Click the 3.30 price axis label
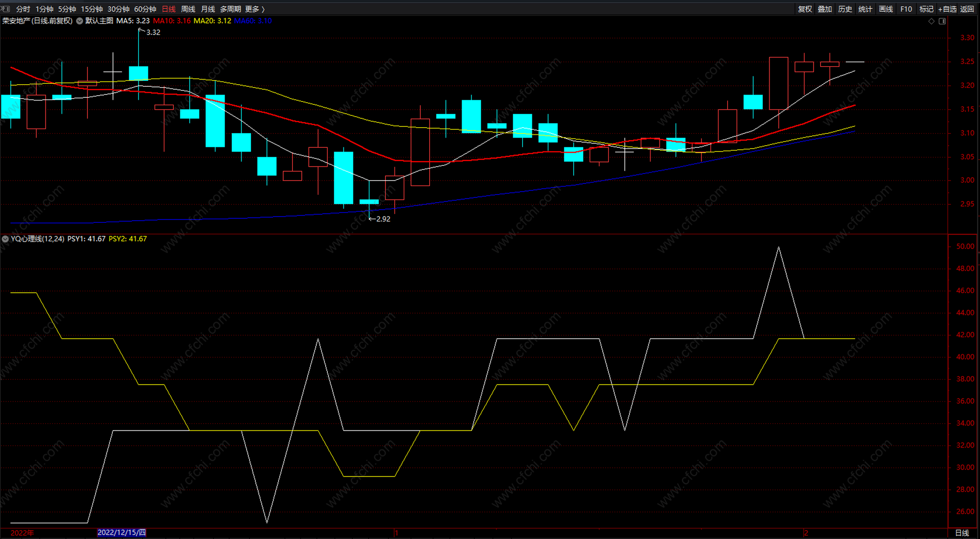Screen dimensions: 980x539 coord(967,38)
